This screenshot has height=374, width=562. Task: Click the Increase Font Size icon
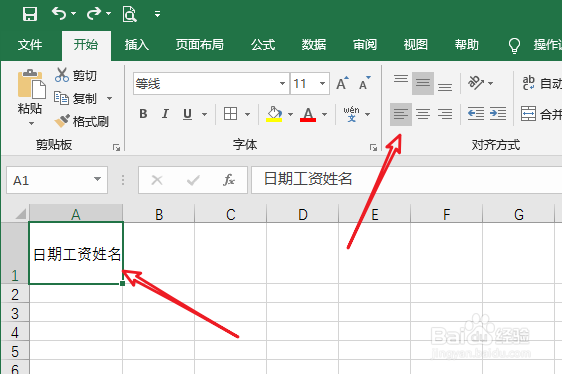click(x=342, y=83)
